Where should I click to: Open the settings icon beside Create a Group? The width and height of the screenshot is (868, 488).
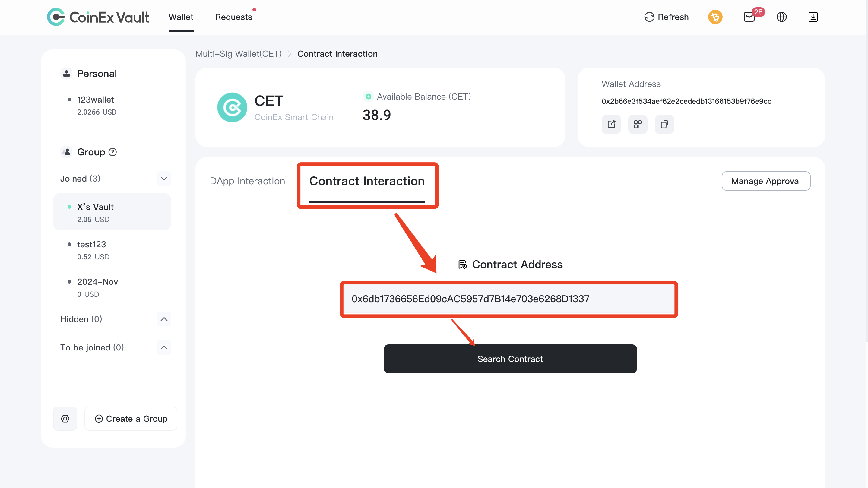[65, 419]
